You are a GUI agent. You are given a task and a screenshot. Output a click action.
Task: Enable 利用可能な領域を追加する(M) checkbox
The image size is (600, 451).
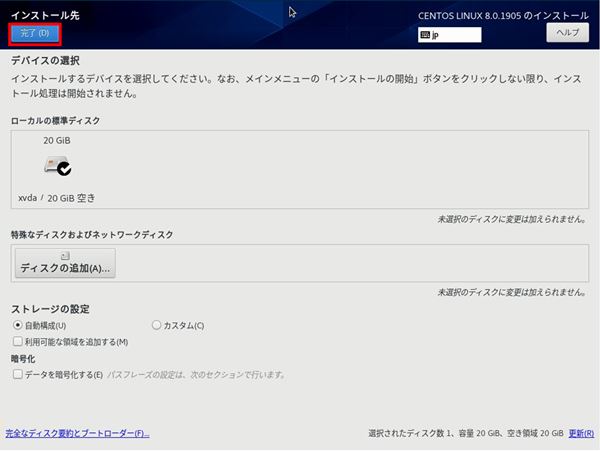click(x=18, y=342)
